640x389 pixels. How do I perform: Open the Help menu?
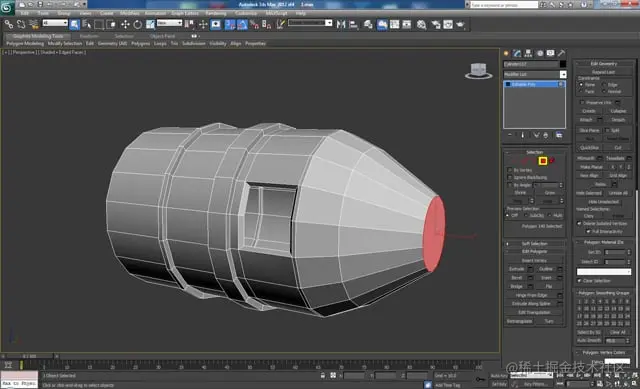(x=300, y=13)
